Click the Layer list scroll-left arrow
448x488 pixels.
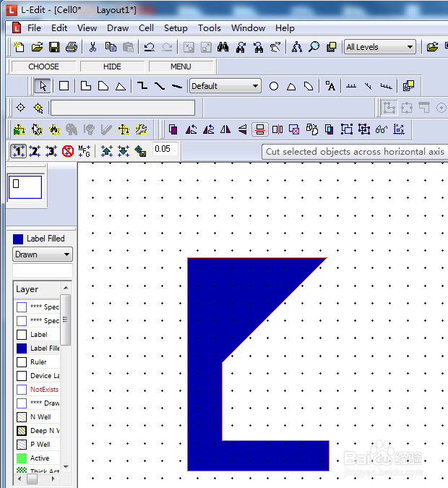click(x=20, y=479)
